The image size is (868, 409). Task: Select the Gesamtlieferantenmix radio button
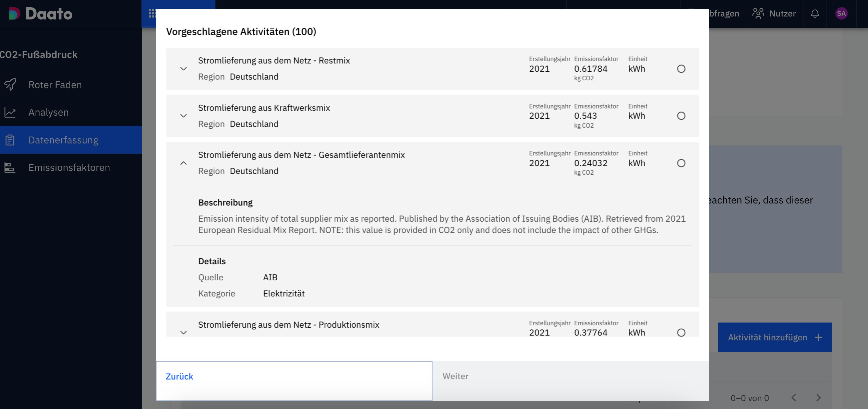pos(681,163)
